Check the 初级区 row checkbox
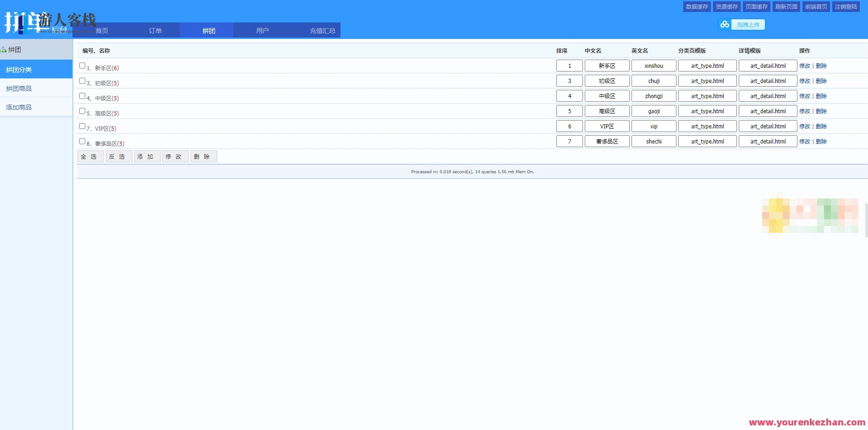 coord(82,81)
